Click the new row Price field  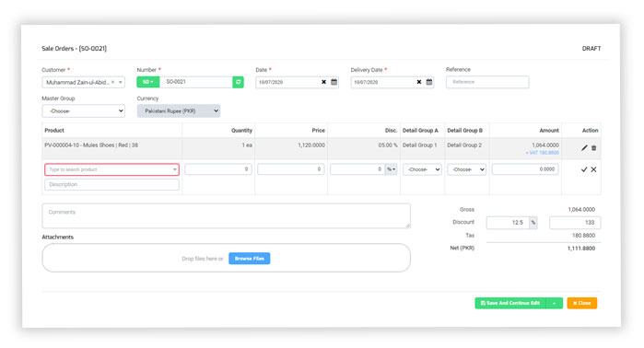291,169
